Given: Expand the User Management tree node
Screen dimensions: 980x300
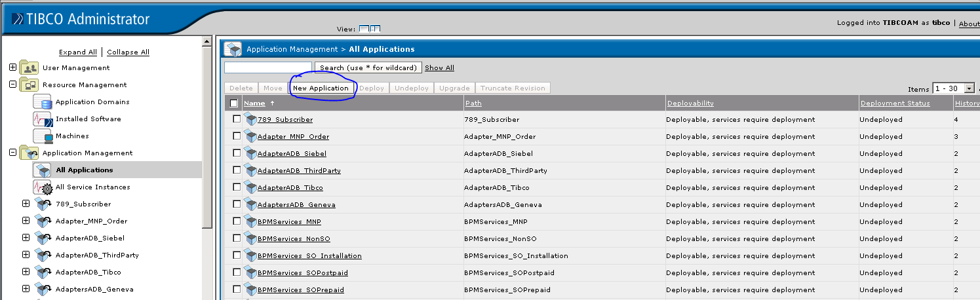Looking at the screenshot, I should (x=13, y=67).
